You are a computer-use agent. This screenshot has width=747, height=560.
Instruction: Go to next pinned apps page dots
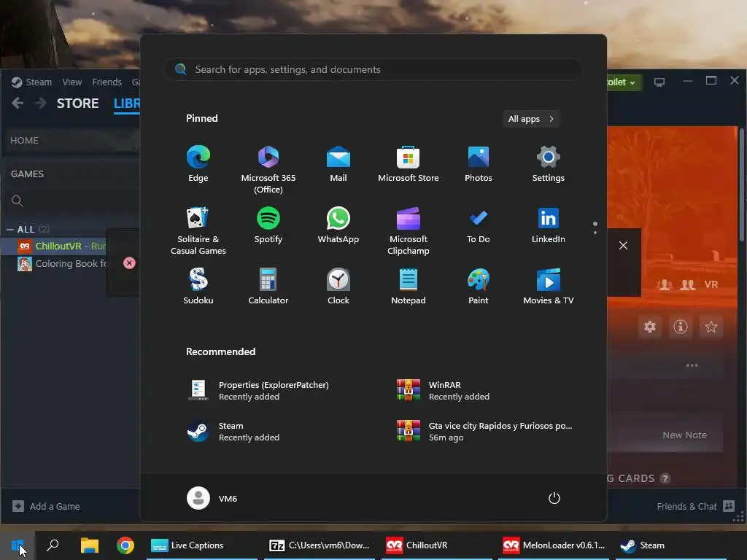[x=595, y=228]
